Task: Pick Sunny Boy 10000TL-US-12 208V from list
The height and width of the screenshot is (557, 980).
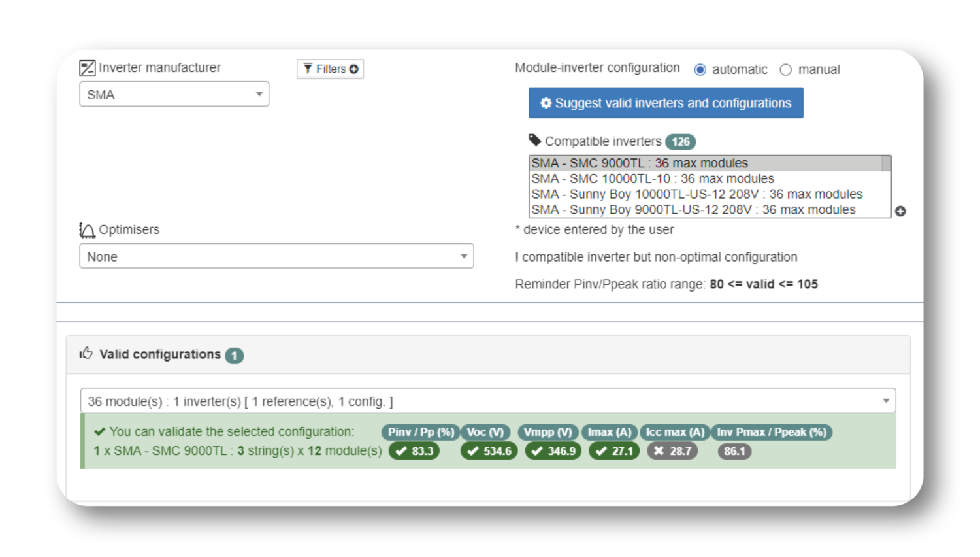Action: tap(696, 194)
